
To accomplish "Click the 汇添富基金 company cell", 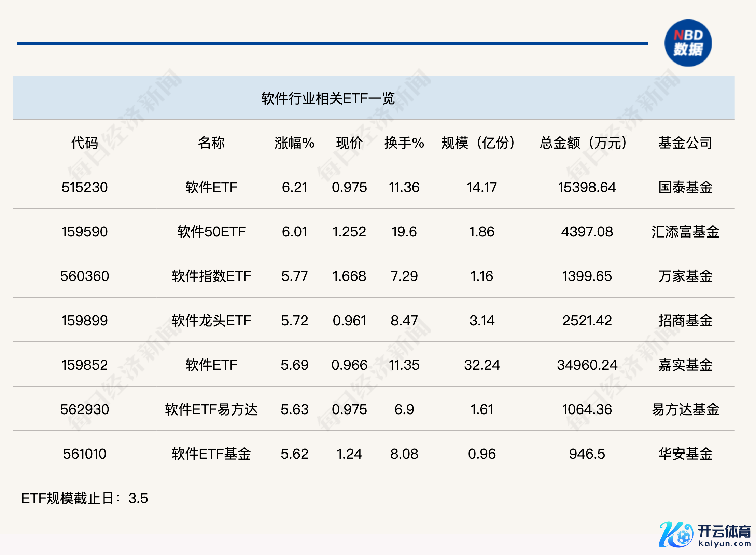I will 685,232.
